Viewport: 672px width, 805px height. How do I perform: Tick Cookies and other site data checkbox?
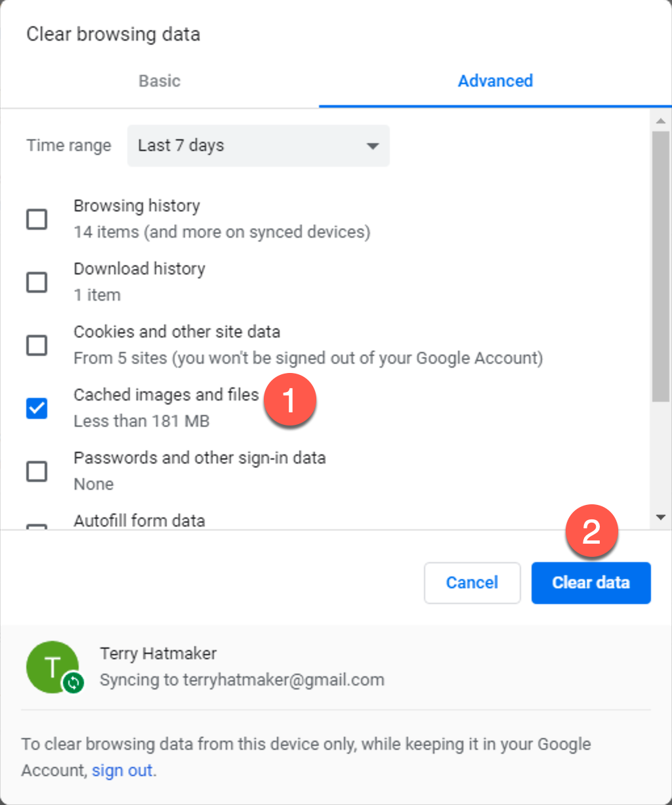[37, 345]
